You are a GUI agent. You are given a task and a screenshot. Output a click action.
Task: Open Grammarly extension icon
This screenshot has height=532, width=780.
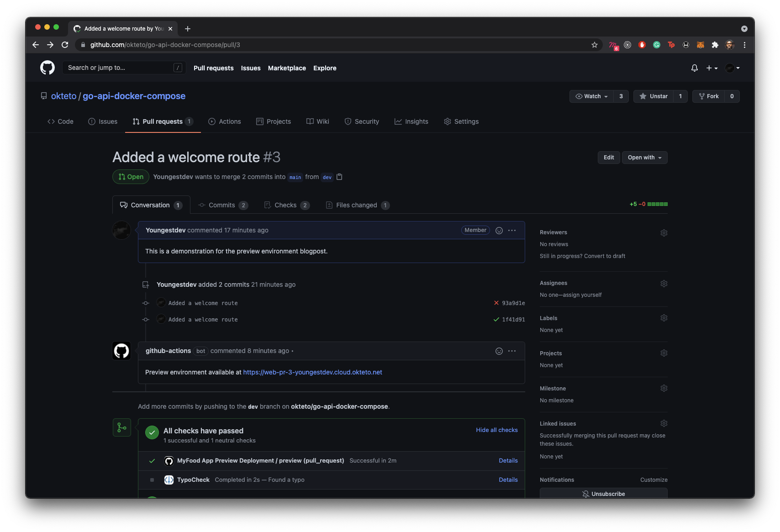pos(657,45)
